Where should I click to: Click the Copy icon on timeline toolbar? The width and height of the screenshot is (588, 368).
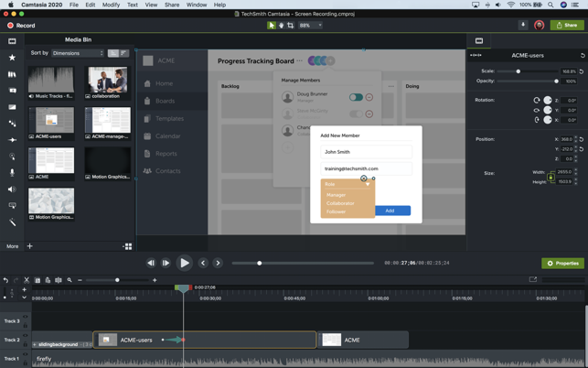click(37, 280)
